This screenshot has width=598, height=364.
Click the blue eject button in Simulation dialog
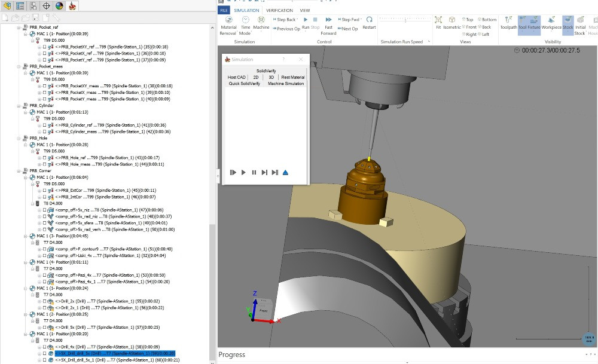pyautogui.click(x=285, y=173)
